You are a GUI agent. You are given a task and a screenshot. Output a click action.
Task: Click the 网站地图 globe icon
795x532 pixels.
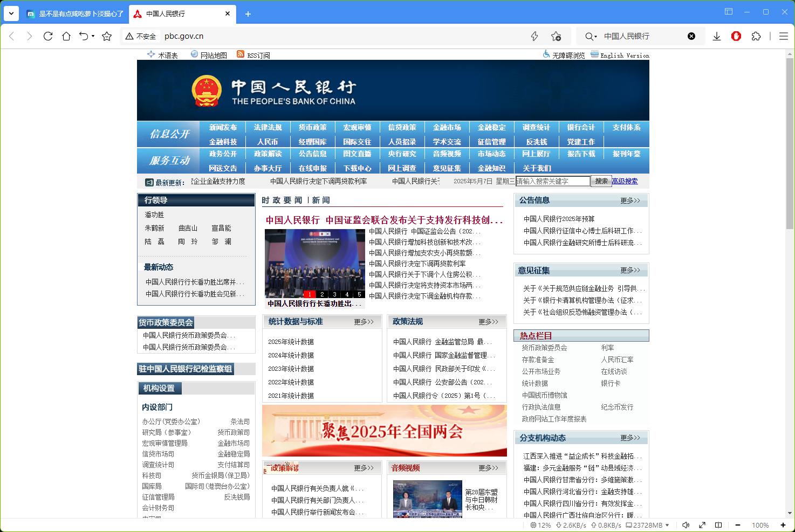(x=195, y=54)
